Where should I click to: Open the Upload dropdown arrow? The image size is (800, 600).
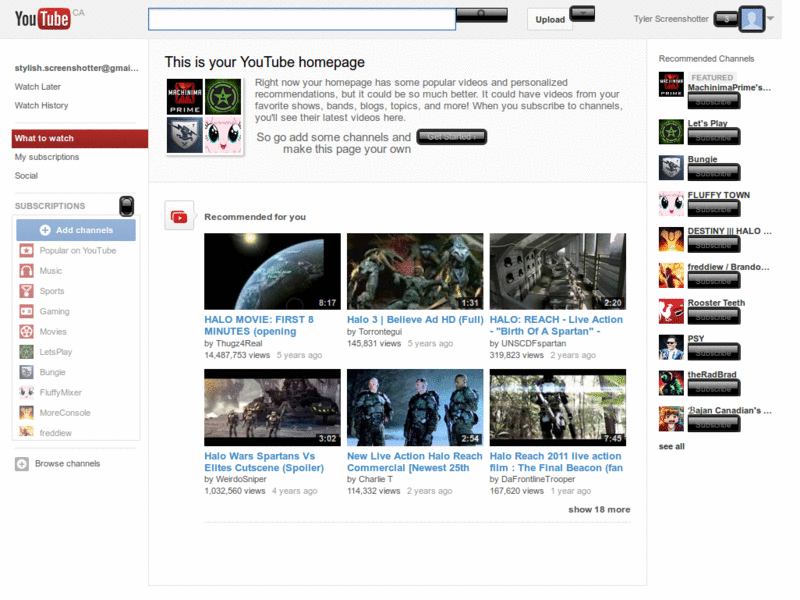click(582, 13)
